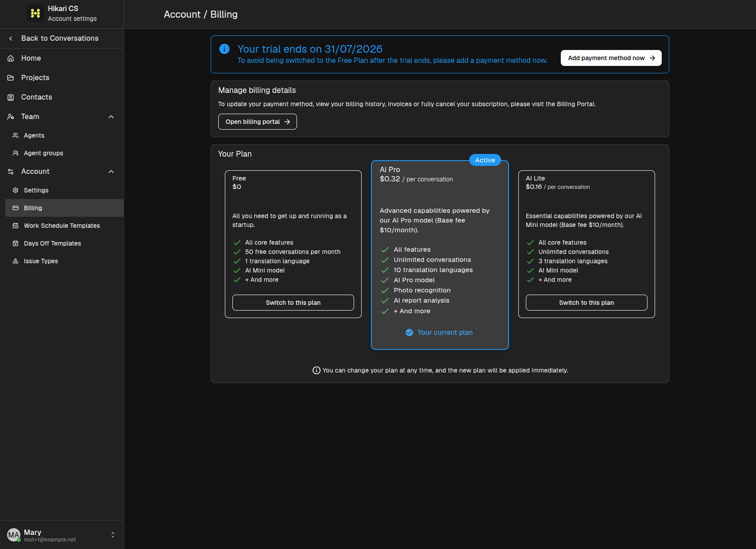The image size is (756, 549).
Task: Click the Hikari CS logo icon
Action: (35, 13)
